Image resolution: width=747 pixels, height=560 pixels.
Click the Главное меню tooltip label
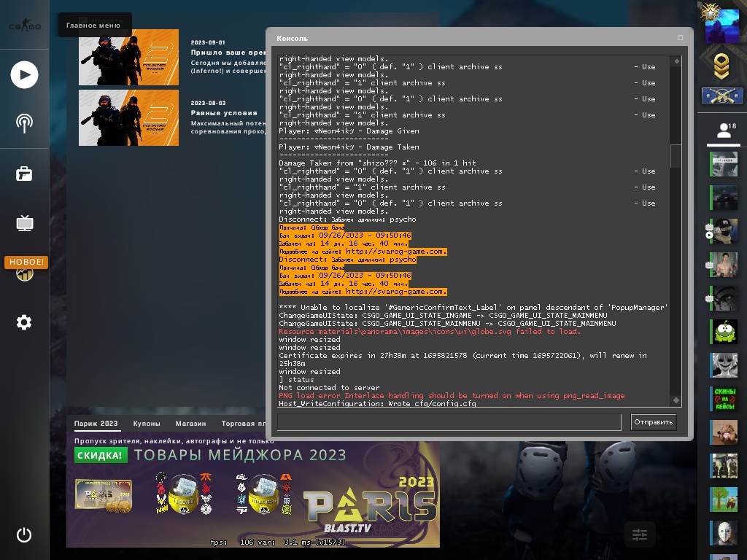93,26
